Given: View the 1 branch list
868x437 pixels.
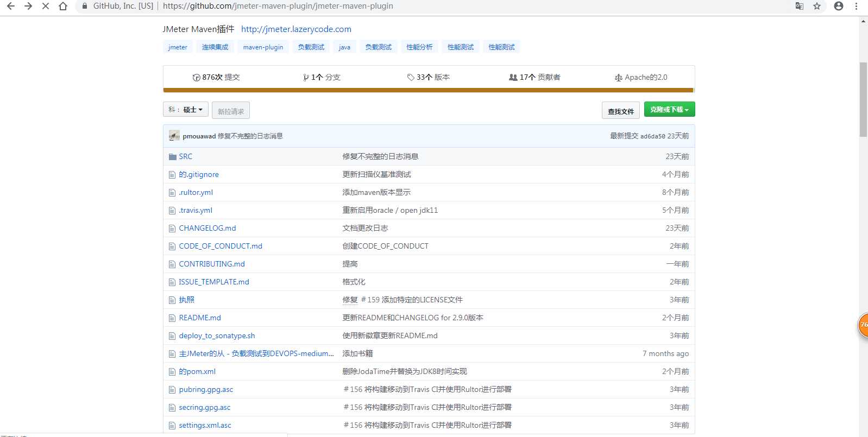Looking at the screenshot, I should coord(322,77).
